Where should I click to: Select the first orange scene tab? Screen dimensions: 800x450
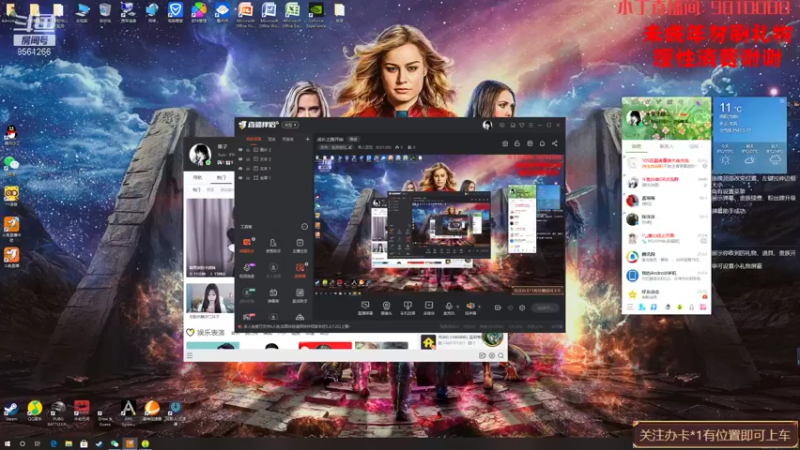(x=254, y=139)
